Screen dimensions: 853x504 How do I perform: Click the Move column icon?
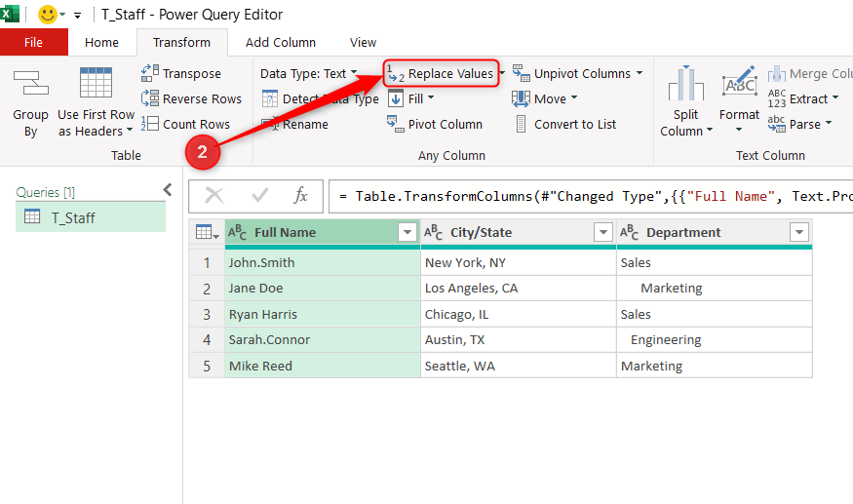[x=521, y=98]
